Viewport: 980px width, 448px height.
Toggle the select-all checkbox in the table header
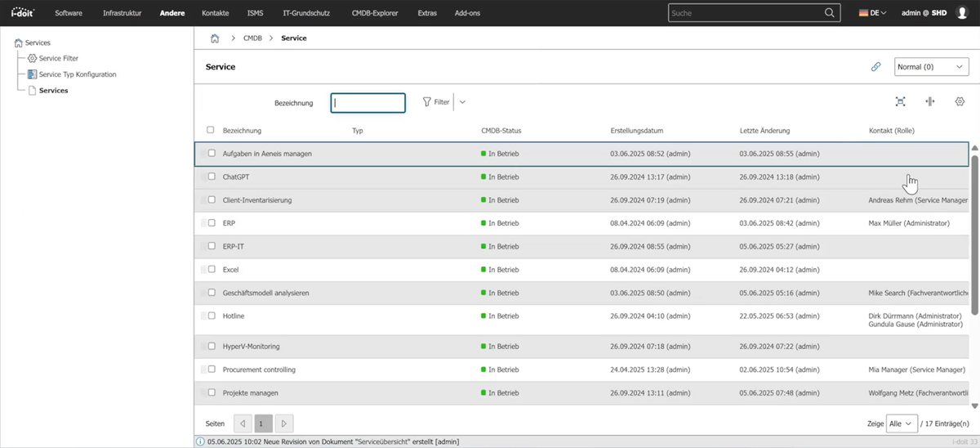click(x=211, y=130)
